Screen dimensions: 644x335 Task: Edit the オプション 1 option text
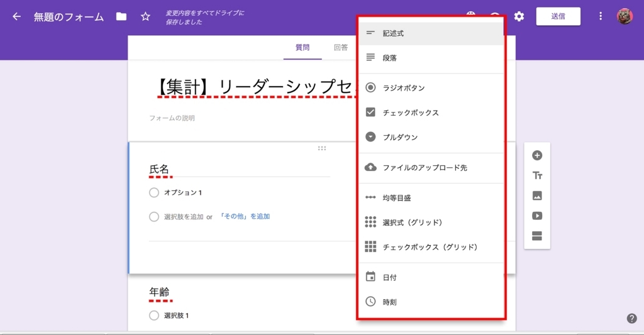(183, 192)
